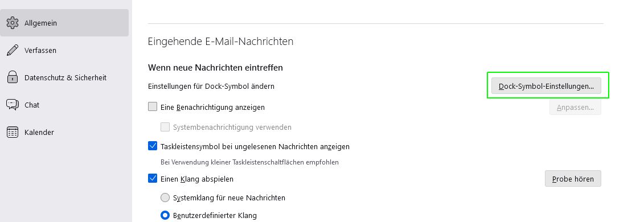Viewport: 644px width, 222px height.
Task: Uncheck Taskleistensymbol bei ungelesenen Nachrichten anzeigen
Action: (153, 146)
